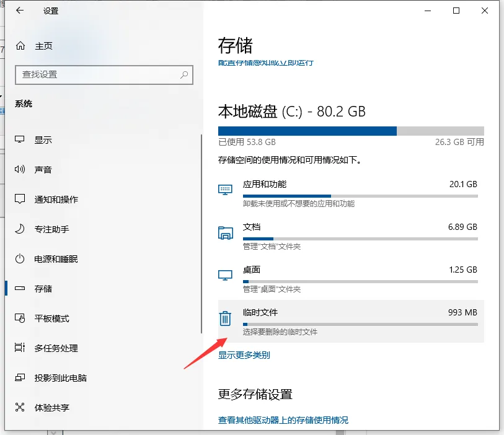Click the Power & sleep (电源和睡眠) icon
Viewport: 504px width, 435px height.
pos(20,259)
